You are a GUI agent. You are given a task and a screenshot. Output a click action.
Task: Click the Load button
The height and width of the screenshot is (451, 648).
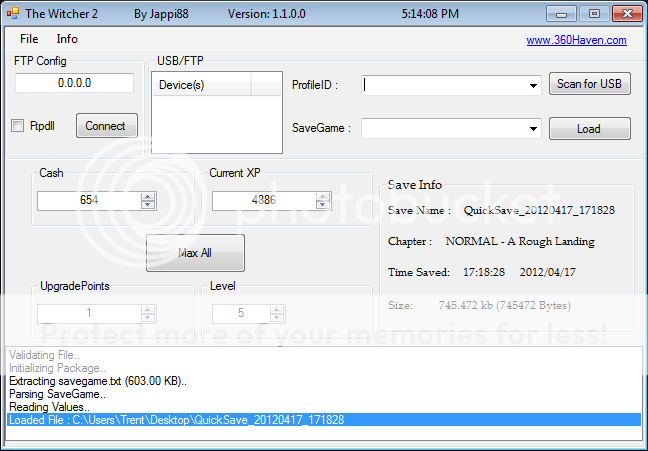[x=589, y=129]
